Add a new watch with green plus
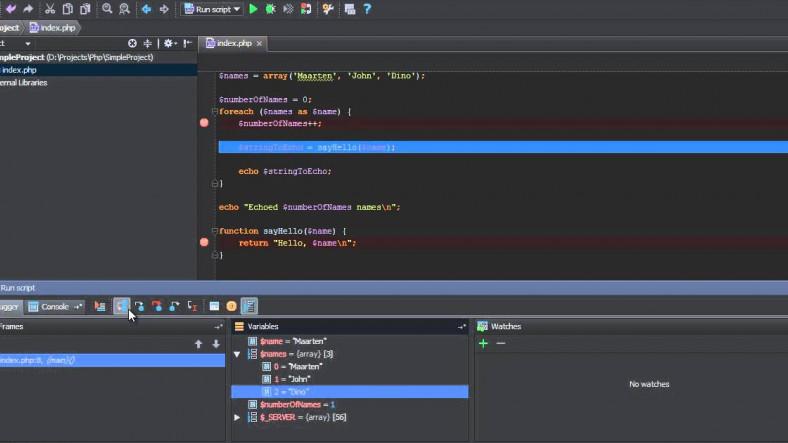Screen dimensions: 788x443 483,343
